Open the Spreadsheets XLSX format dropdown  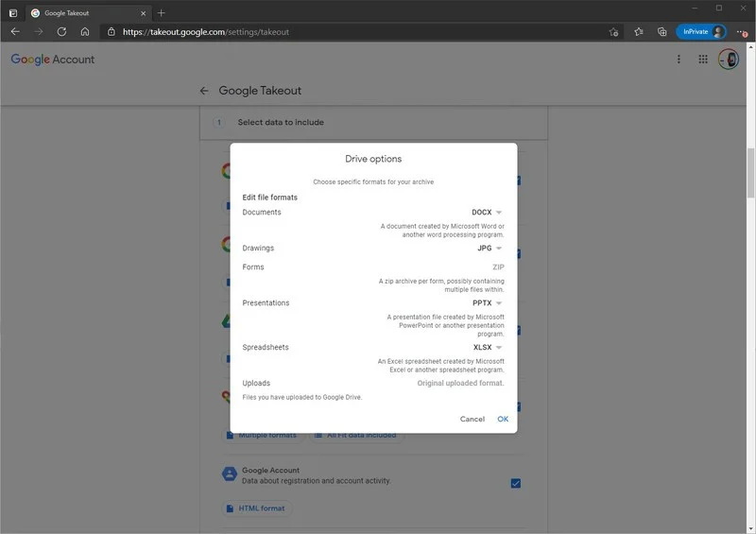tap(488, 347)
